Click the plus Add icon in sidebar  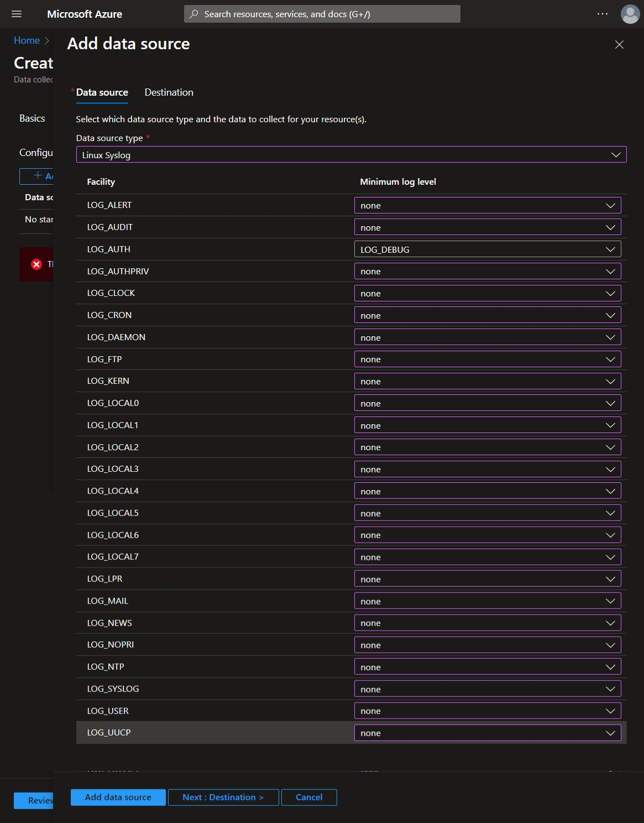click(38, 175)
